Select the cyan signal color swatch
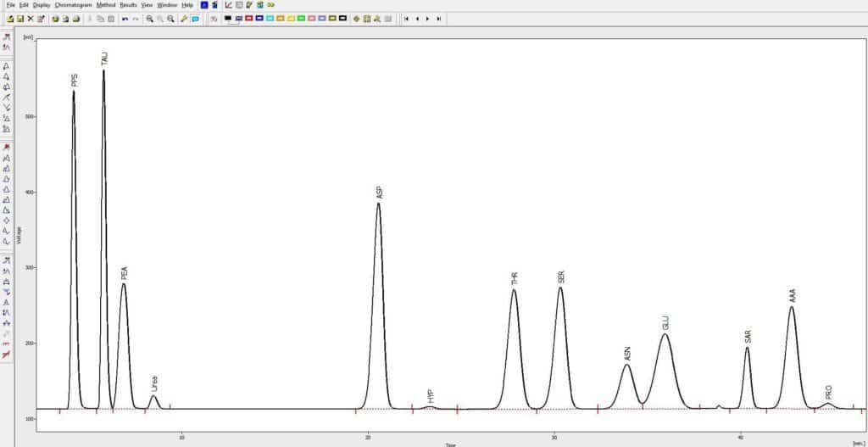Image resolution: width=868 pixels, height=447 pixels. 269,19
